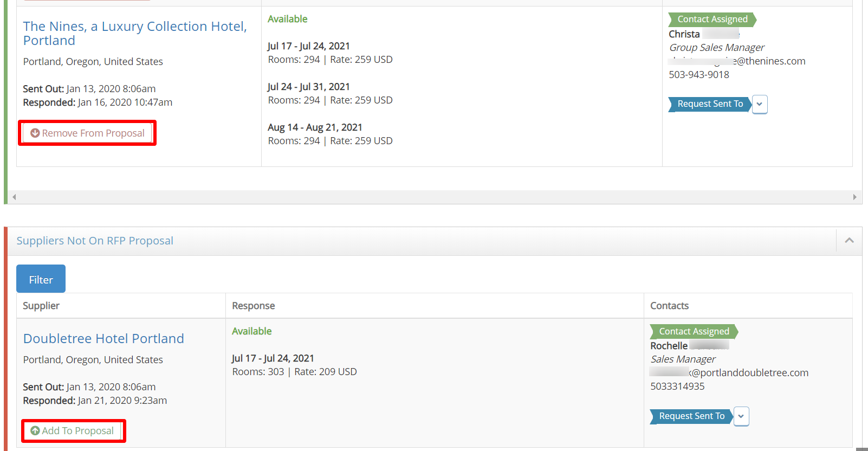This screenshot has width=868, height=451.
Task: Add Doubletree Hotel Portland to proposal
Action: 73,431
